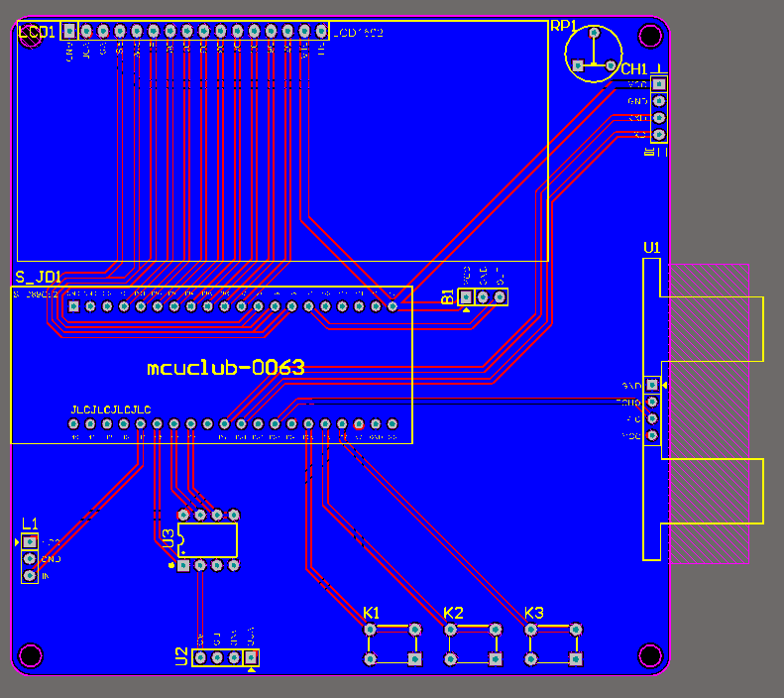This screenshot has height=698, width=784.
Task: Select K1's top-left round pad
Action: (x=370, y=629)
